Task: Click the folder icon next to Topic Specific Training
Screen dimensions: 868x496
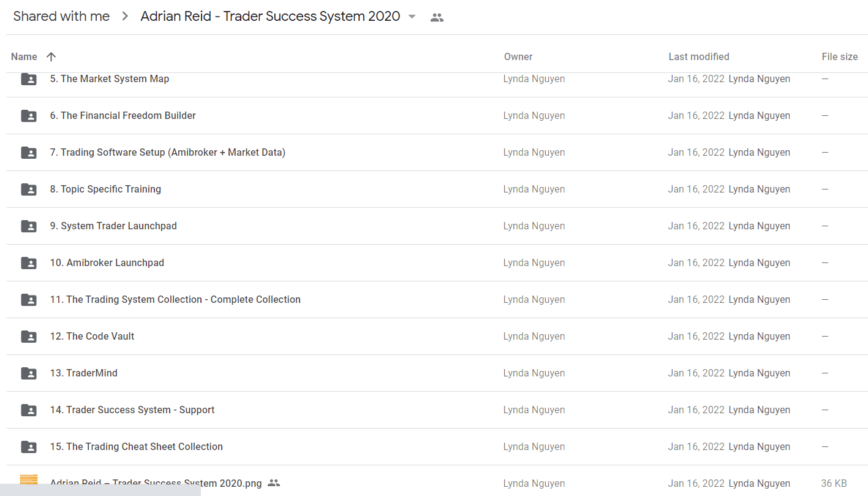Action: [29, 189]
